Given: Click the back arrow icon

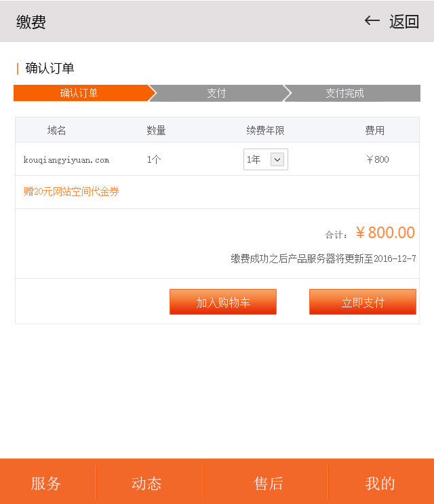Looking at the screenshot, I should point(372,20).
